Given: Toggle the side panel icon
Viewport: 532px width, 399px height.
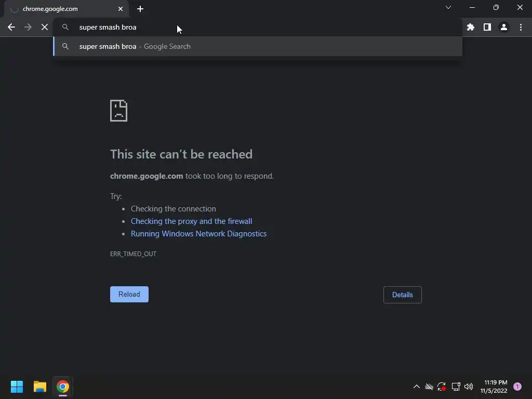Looking at the screenshot, I should [487, 27].
